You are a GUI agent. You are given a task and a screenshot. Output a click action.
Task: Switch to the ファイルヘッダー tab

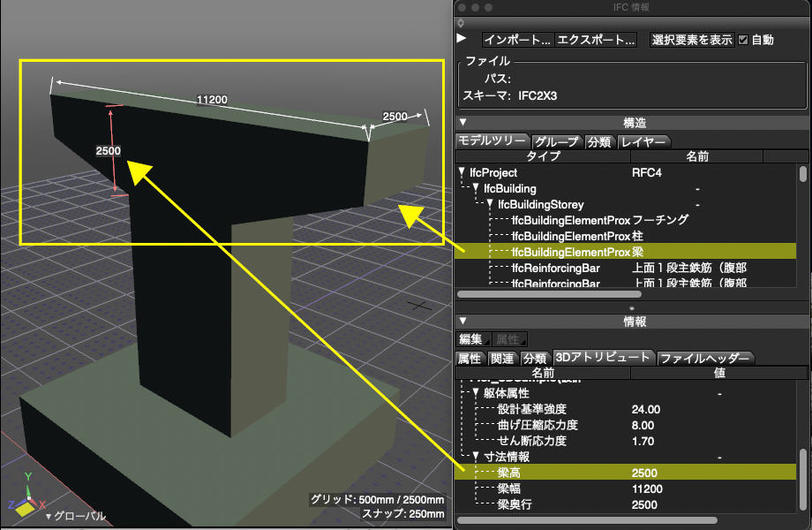point(704,358)
